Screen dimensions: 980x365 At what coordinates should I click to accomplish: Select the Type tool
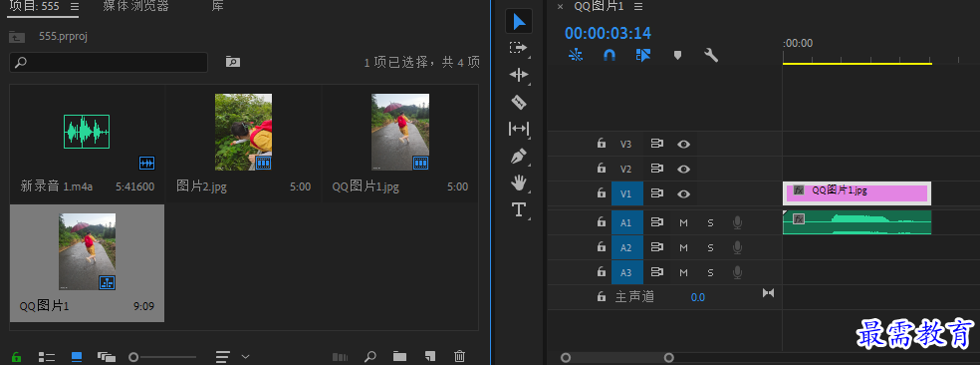click(x=518, y=209)
